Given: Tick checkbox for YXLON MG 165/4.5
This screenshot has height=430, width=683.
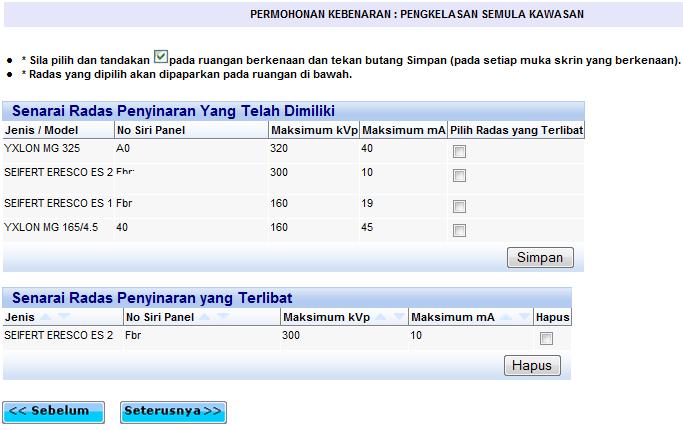Looking at the screenshot, I should pos(459,231).
